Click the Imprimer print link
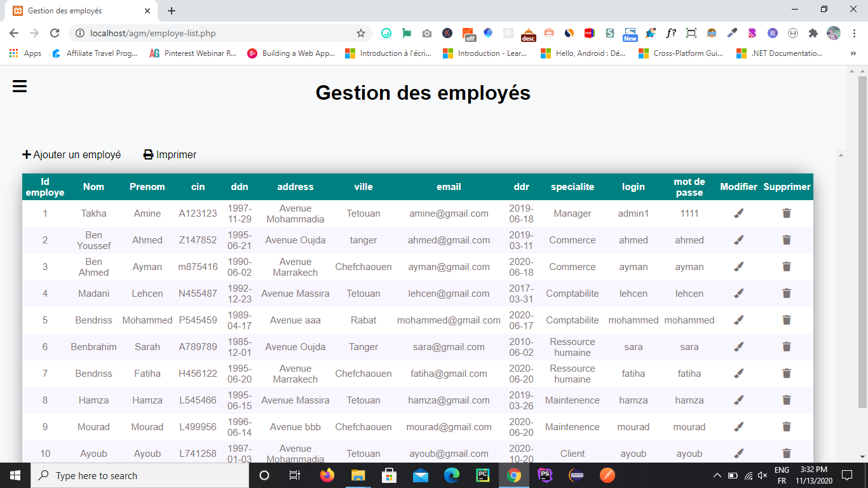 coord(170,154)
